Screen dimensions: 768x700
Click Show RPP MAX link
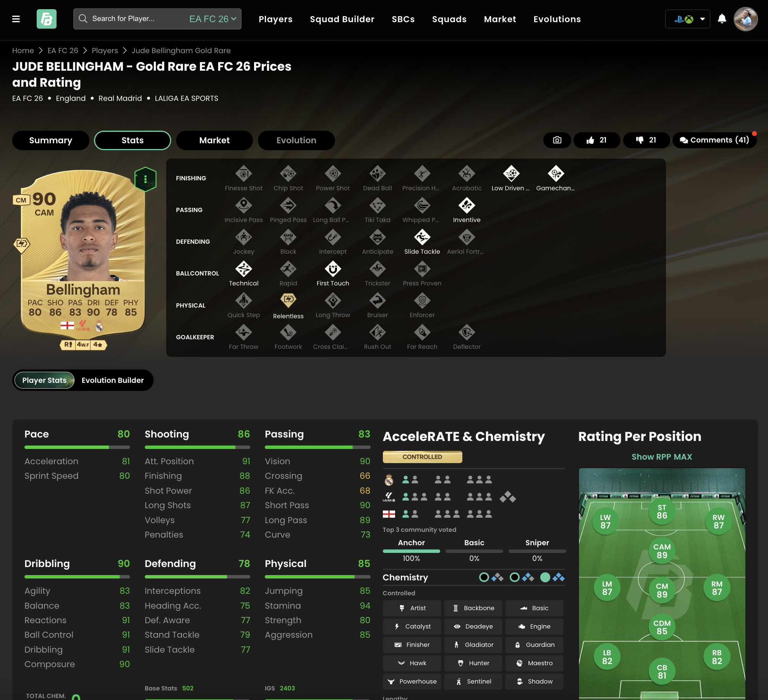pos(662,457)
